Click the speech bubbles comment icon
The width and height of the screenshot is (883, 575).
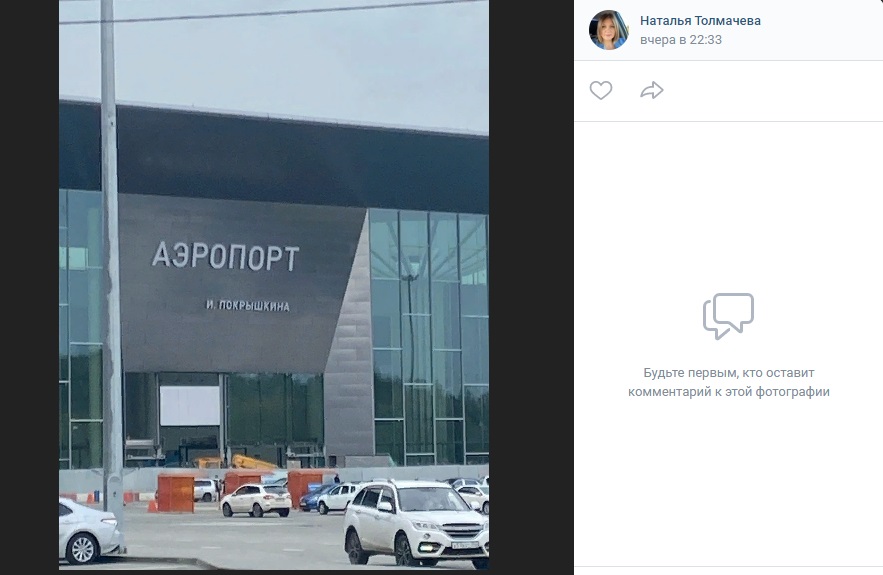pyautogui.click(x=728, y=316)
